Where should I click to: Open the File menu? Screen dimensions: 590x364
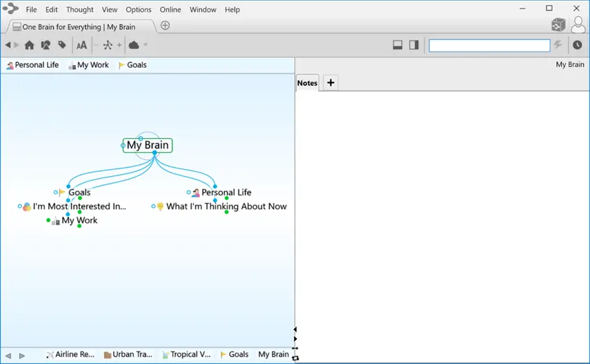(x=31, y=10)
